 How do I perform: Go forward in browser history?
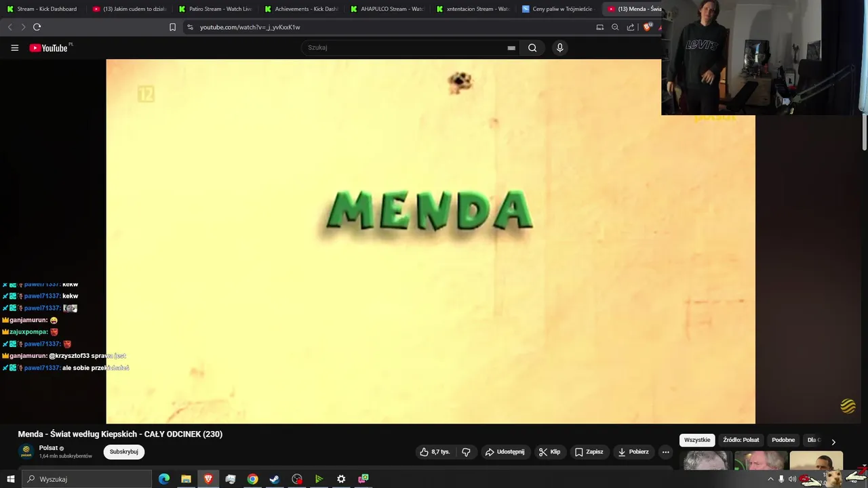[23, 27]
